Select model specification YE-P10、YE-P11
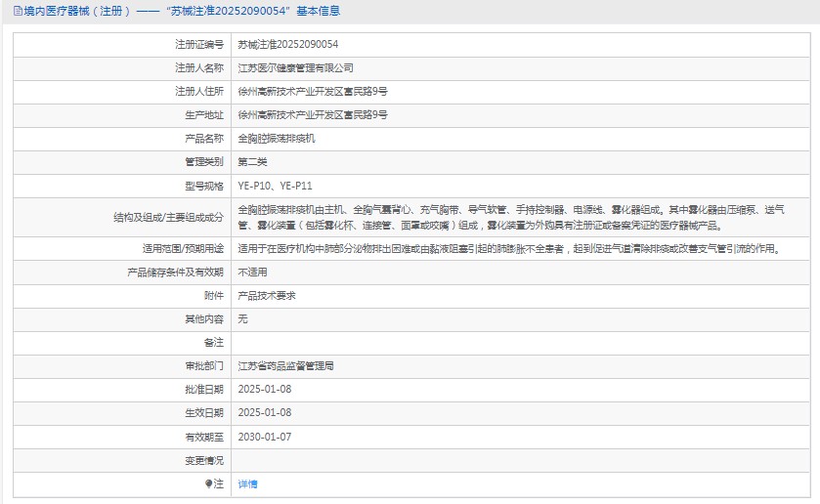The width and height of the screenshot is (820, 504). point(275,186)
